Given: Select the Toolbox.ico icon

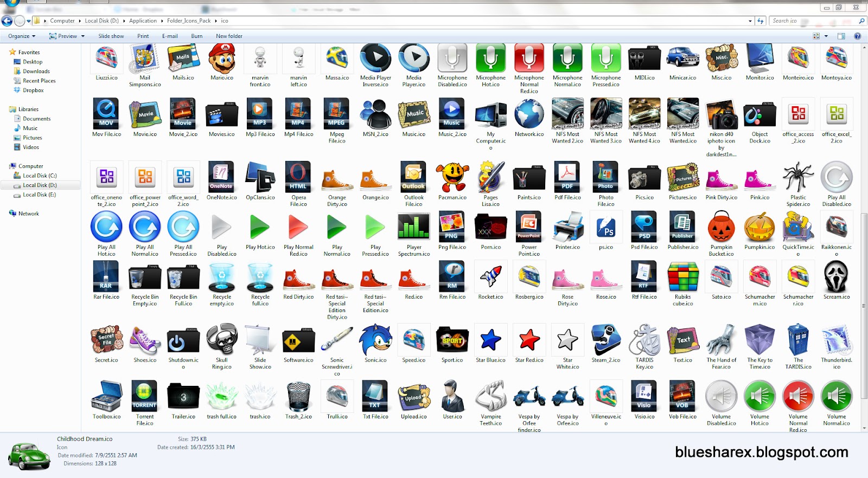Looking at the screenshot, I should [107, 396].
